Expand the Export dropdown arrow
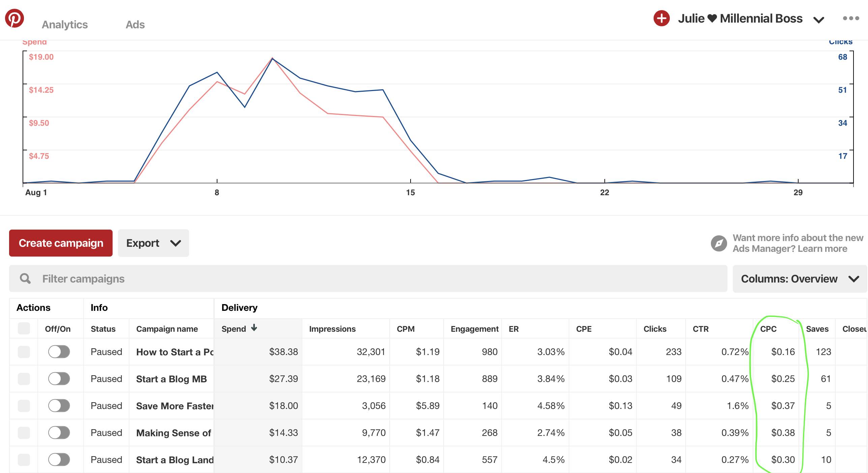This screenshot has height=473, width=868. (175, 243)
